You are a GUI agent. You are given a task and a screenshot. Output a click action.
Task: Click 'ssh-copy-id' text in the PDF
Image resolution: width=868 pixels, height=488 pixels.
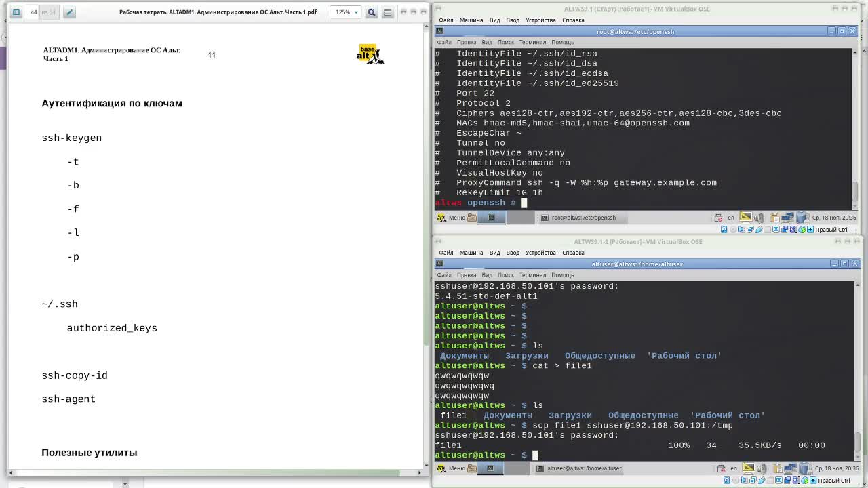pyautogui.click(x=75, y=375)
